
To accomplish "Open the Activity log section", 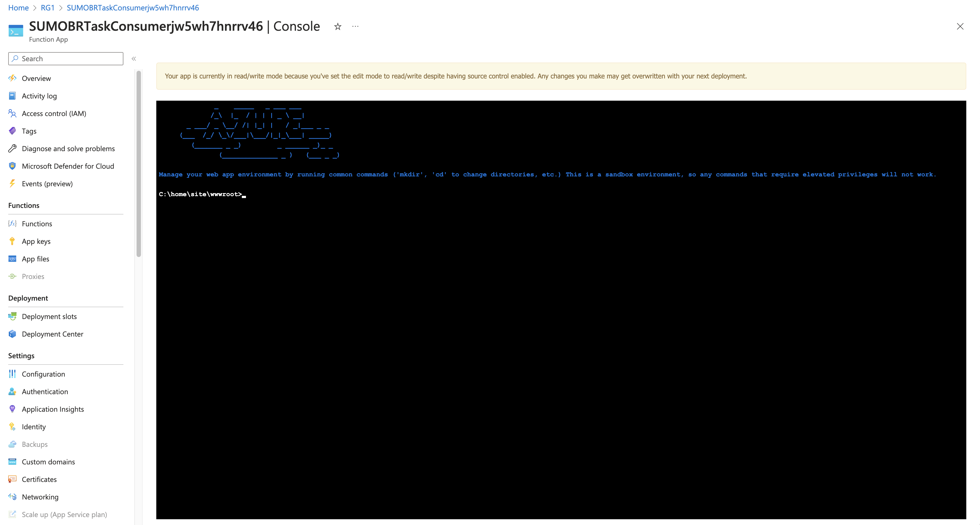I will click(39, 95).
